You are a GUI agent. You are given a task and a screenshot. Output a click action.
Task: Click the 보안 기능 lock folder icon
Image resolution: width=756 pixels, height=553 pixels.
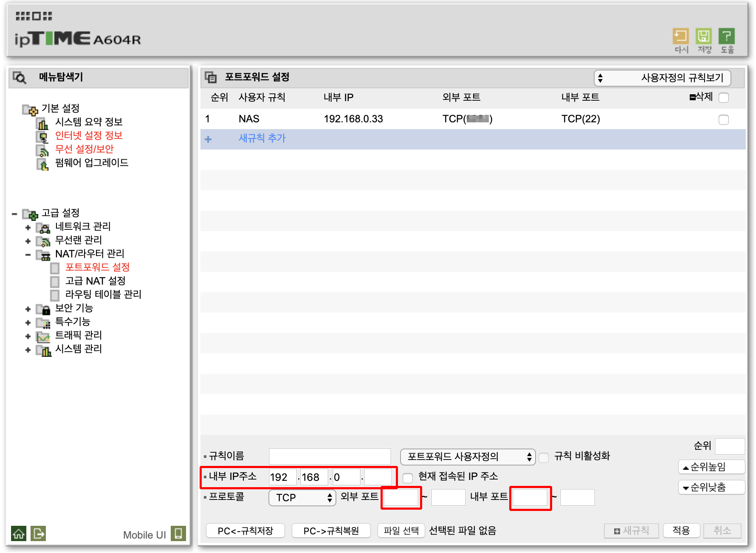coord(43,309)
